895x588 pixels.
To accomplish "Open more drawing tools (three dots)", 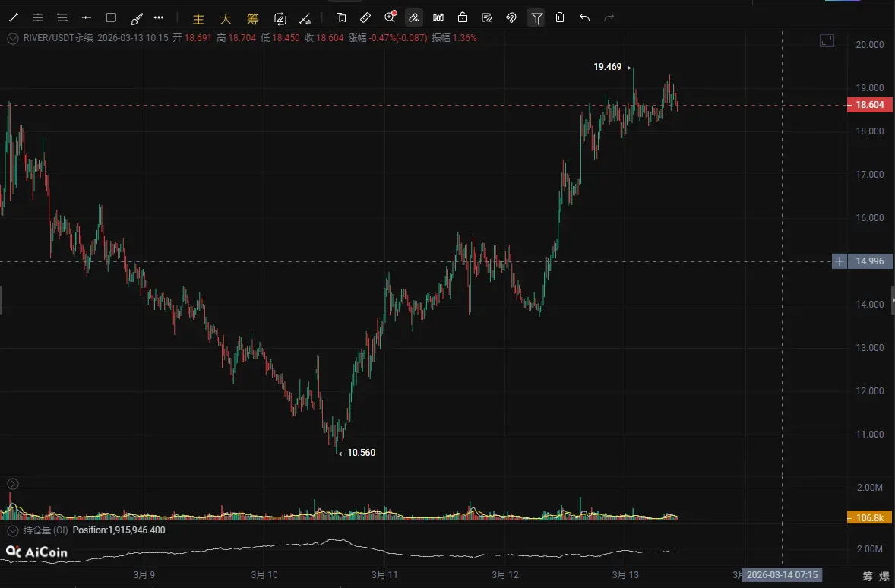I will [x=160, y=18].
